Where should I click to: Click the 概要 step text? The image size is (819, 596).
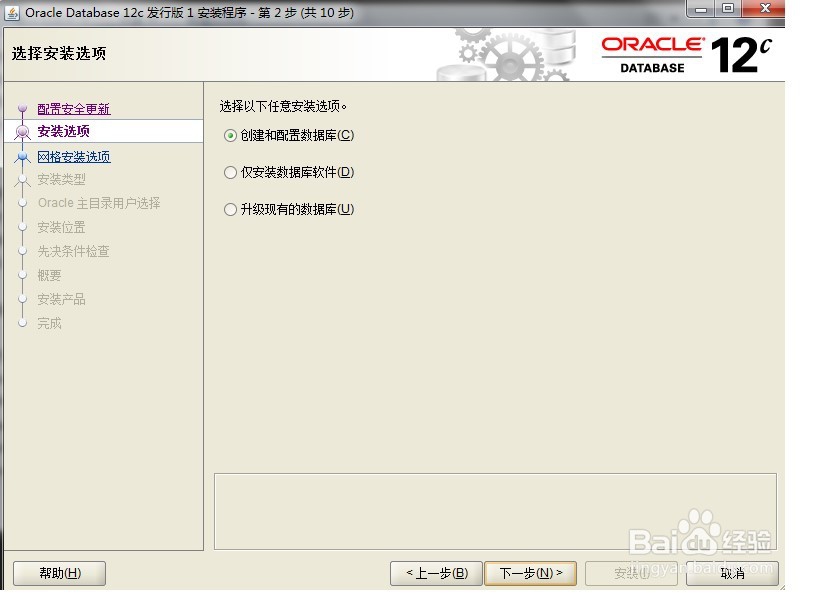pos(49,275)
